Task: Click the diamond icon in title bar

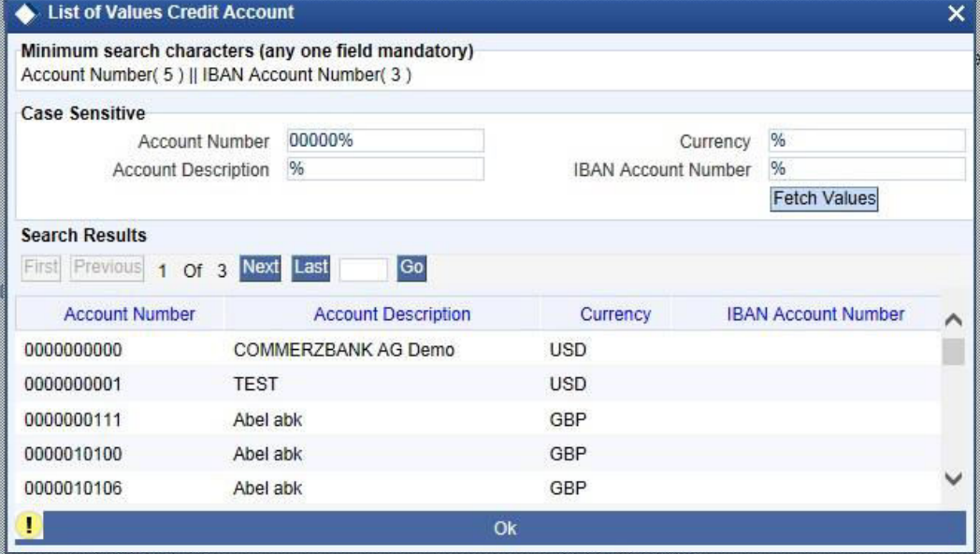Action: coord(25,14)
